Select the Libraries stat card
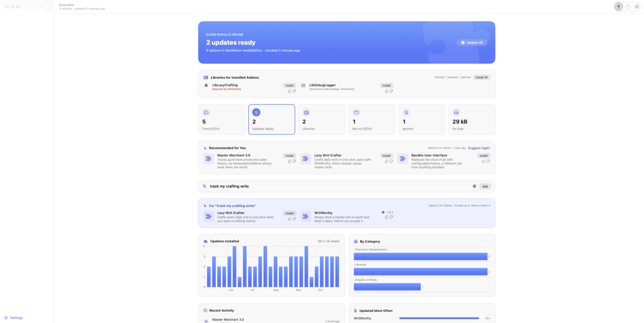The height and width of the screenshot is (323, 644). click(x=322, y=119)
